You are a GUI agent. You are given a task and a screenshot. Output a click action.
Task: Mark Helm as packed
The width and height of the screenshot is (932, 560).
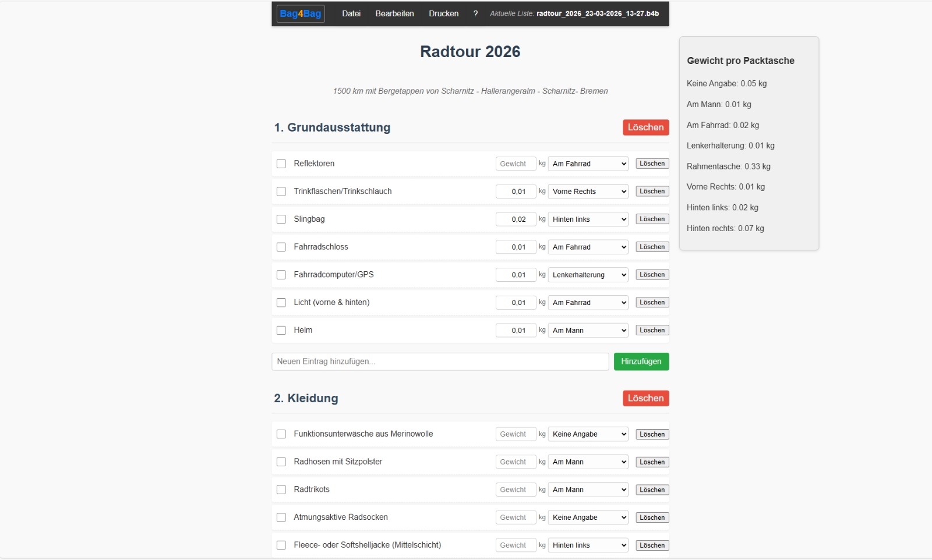click(281, 331)
